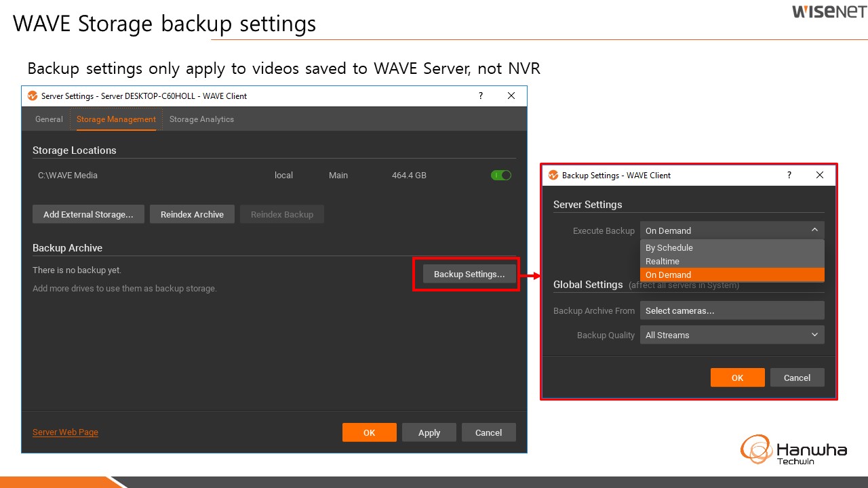Click the help question mark in Server Settings

(481, 96)
